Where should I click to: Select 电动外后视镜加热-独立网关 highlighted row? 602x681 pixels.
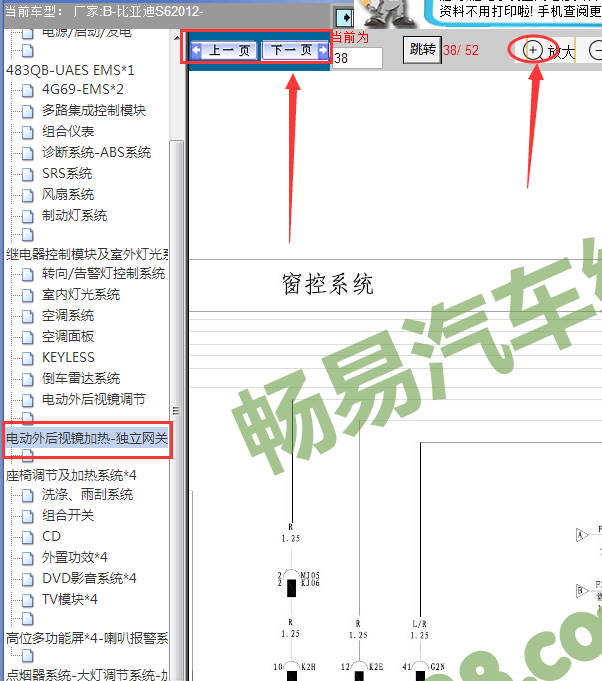point(87,439)
